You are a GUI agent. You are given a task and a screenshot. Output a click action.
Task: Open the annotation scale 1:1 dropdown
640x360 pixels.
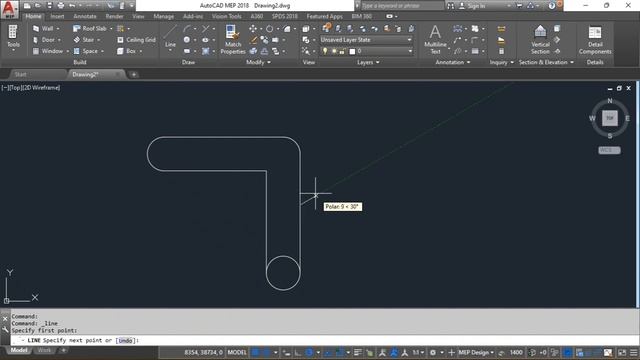(x=418, y=353)
